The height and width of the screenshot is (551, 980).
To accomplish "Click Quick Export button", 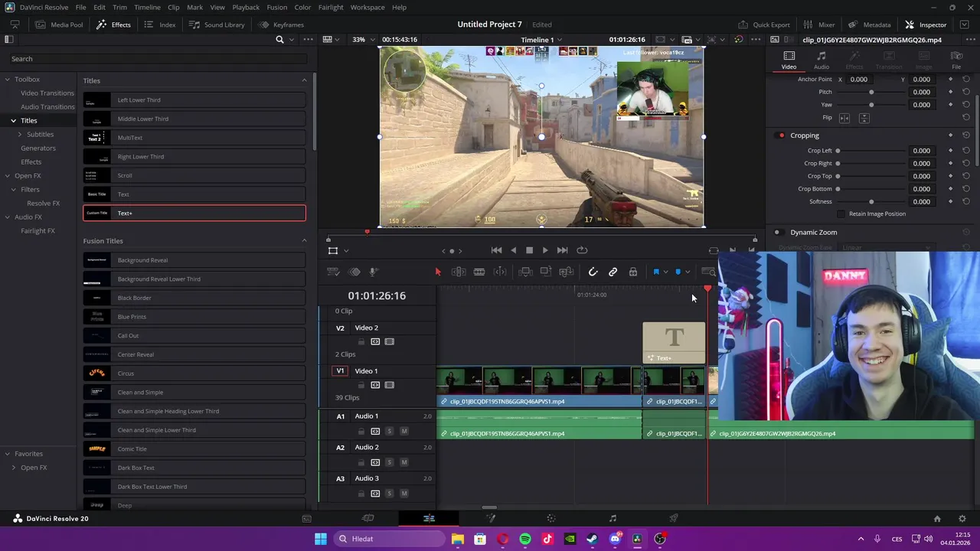I will point(764,24).
